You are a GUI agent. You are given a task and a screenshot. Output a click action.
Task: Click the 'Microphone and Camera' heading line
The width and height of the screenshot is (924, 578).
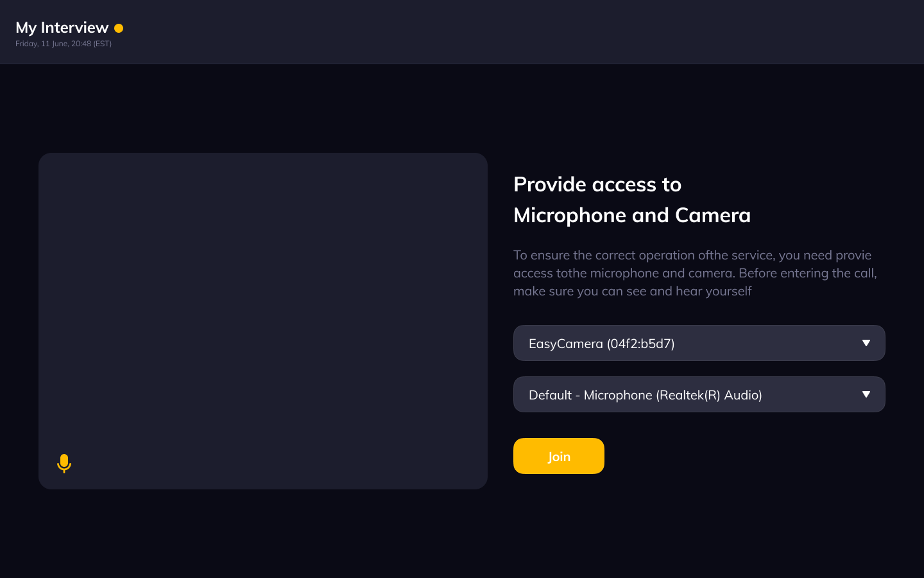coord(631,215)
